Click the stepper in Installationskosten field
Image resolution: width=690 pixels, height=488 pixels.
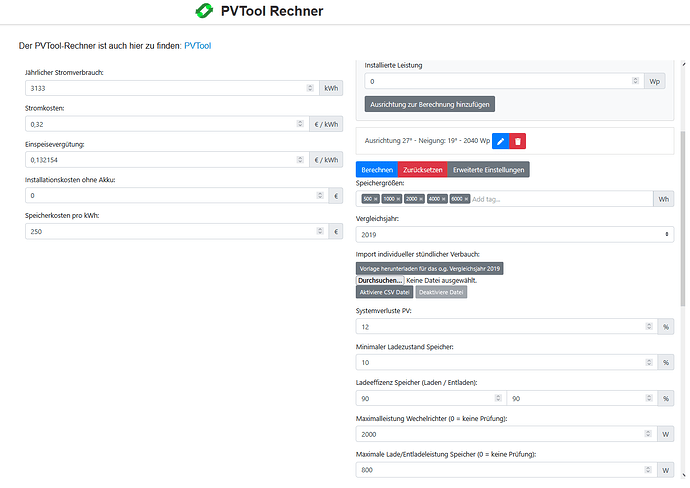[x=320, y=195]
